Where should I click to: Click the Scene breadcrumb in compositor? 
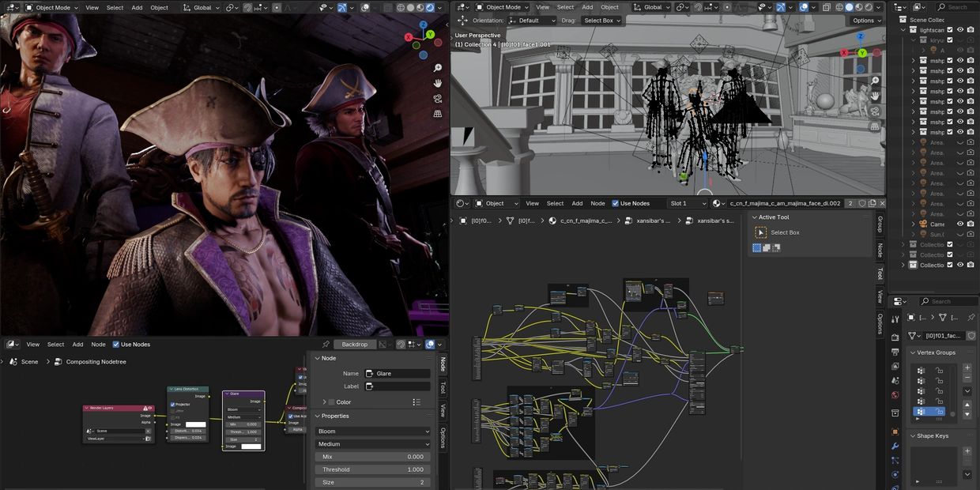pyautogui.click(x=29, y=362)
